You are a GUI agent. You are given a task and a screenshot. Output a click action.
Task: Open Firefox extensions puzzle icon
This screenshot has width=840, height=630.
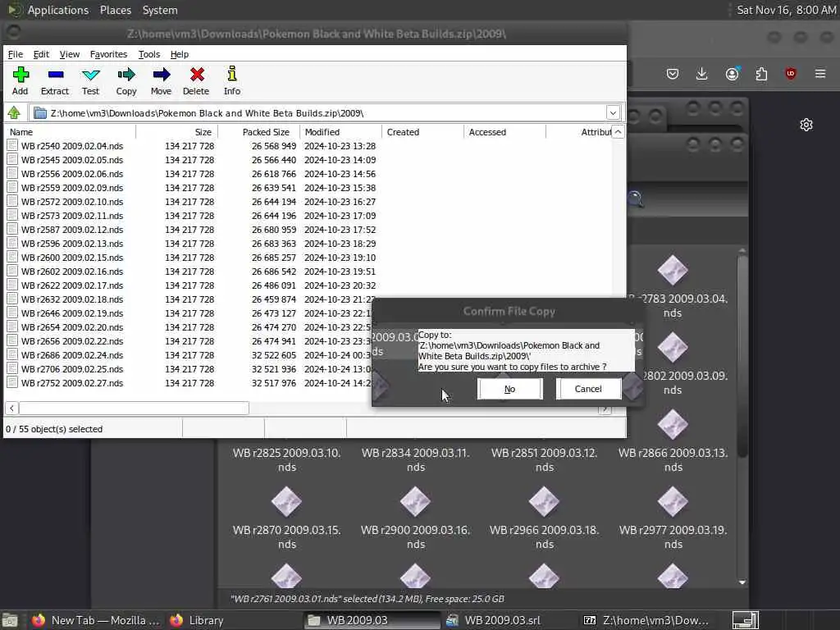(761, 74)
